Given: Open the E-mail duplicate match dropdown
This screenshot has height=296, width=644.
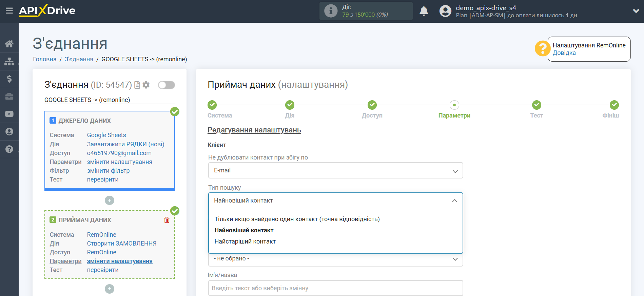Looking at the screenshot, I should coord(335,170).
